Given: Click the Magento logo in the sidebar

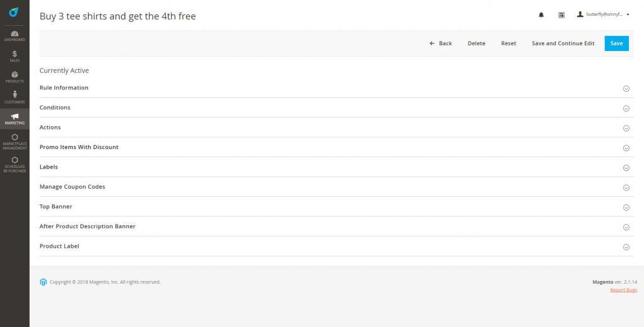Looking at the screenshot, I should [14, 12].
